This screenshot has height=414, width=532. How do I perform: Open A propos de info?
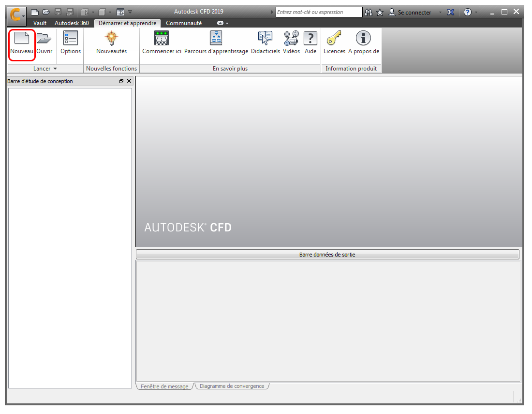[x=363, y=43]
